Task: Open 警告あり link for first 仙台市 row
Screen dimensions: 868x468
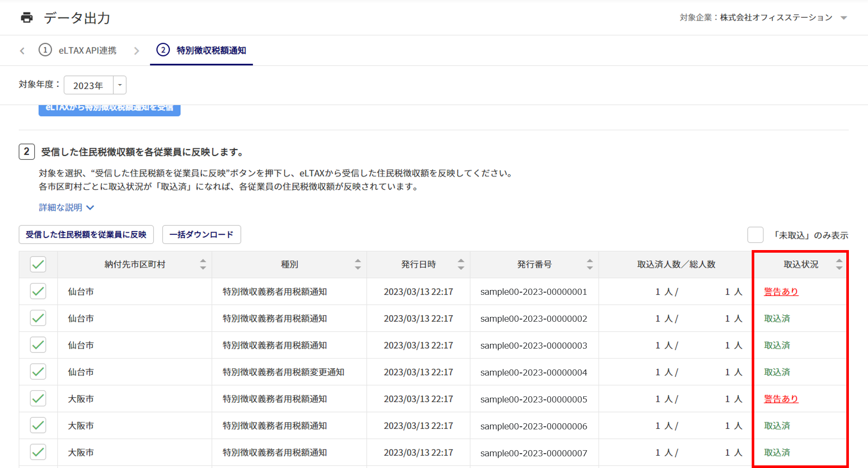Action: click(x=781, y=292)
